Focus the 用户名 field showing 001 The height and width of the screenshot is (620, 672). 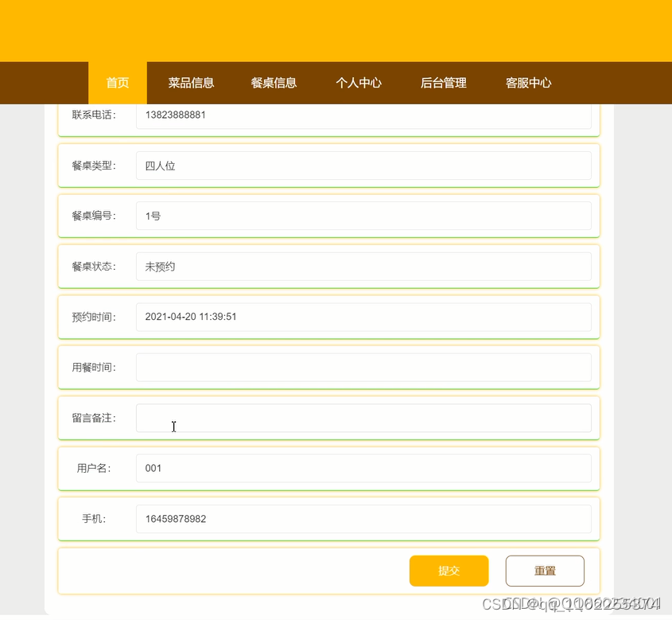point(363,468)
